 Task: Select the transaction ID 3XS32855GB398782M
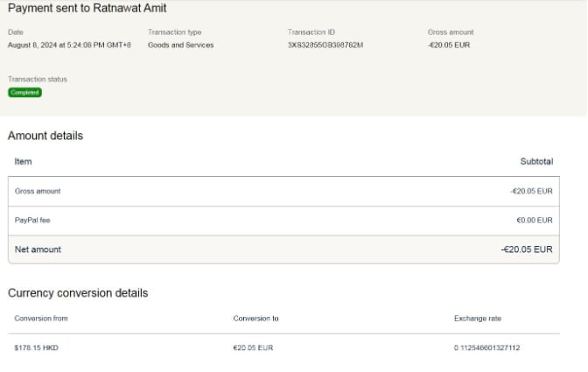coord(325,45)
